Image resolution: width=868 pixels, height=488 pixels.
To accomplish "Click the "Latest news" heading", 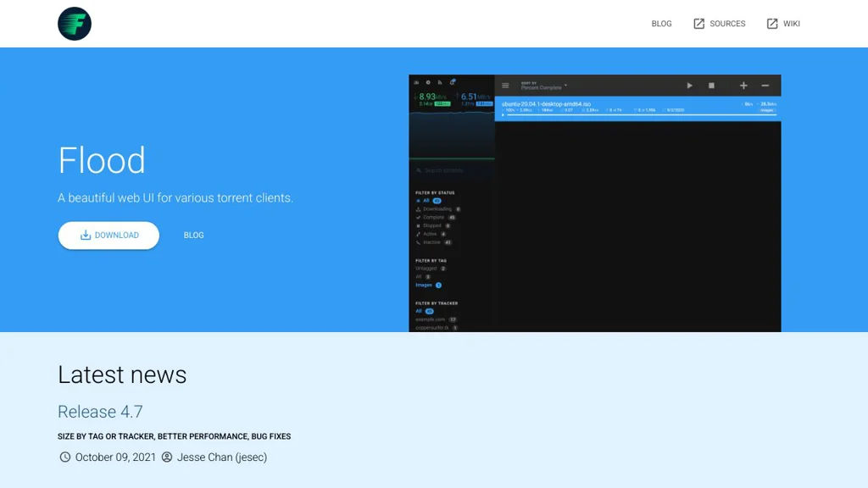I will 122,374.
